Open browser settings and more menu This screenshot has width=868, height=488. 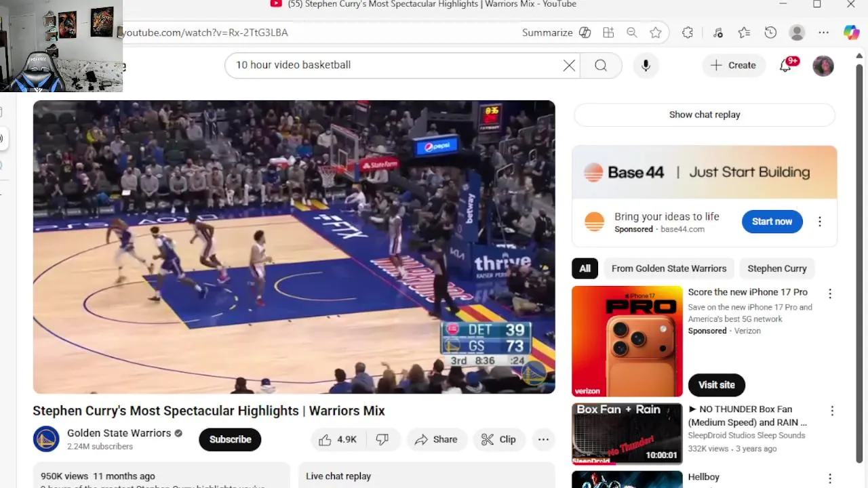[823, 33]
